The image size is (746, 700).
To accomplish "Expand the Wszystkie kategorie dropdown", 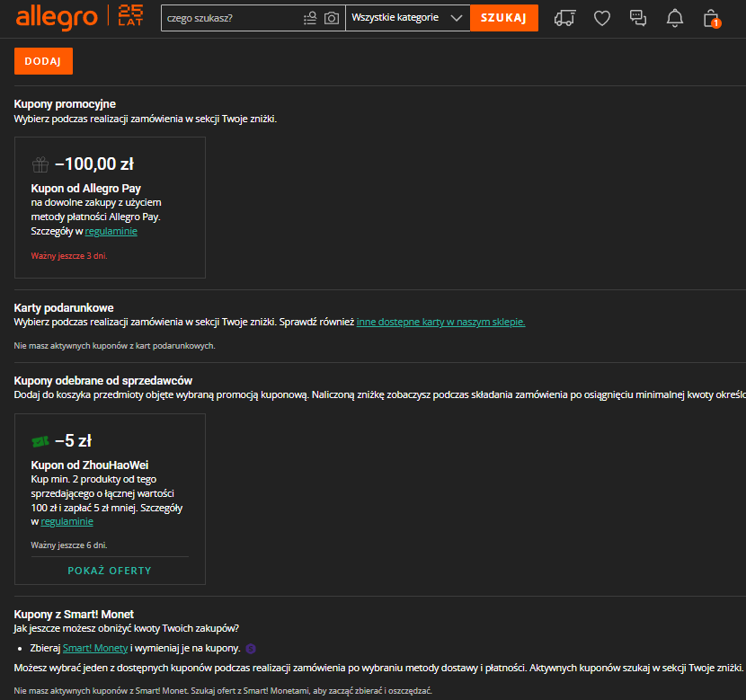I will (407, 18).
